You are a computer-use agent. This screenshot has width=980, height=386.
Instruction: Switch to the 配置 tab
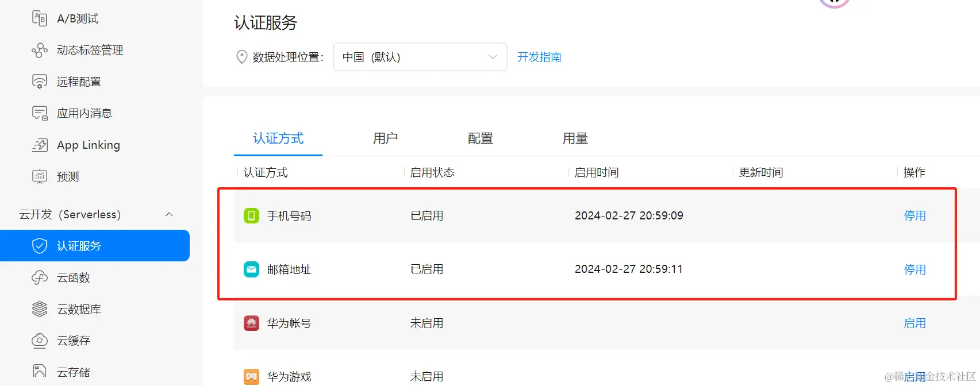481,138
